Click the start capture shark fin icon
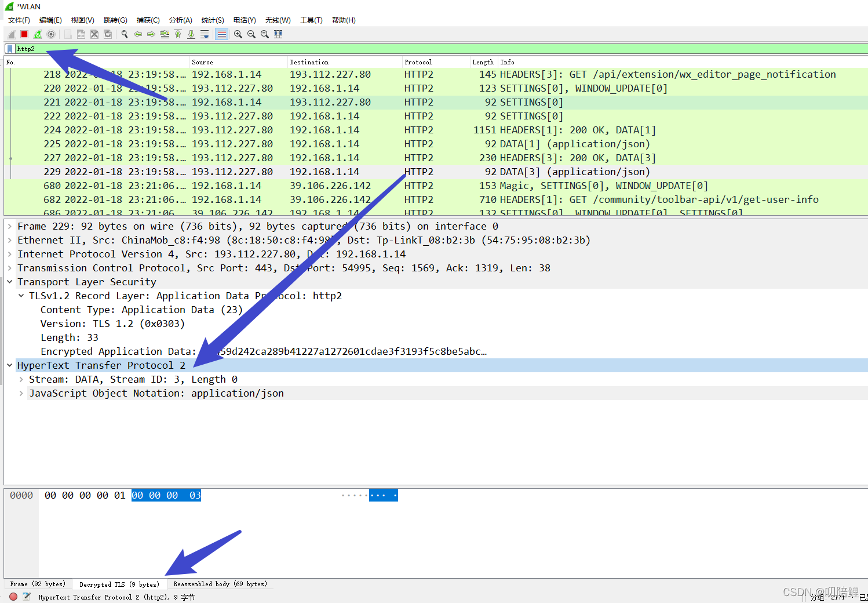868x603 pixels. (x=11, y=34)
